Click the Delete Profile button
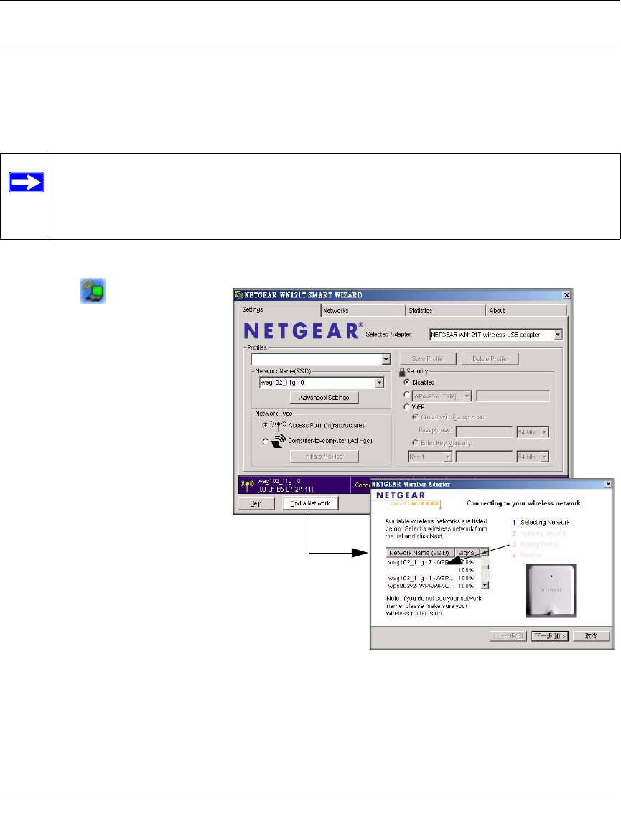Screen dimensions: 621x840 coord(490,359)
